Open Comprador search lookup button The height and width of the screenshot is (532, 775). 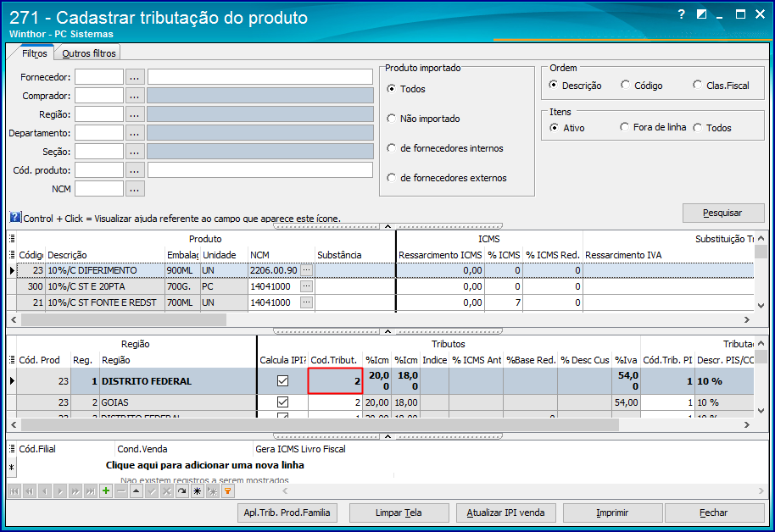(x=135, y=96)
